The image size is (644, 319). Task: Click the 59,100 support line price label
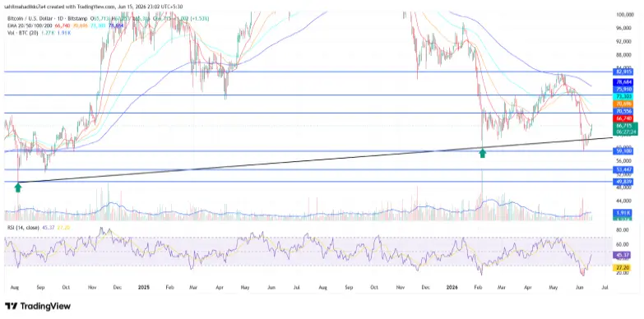[623, 151]
